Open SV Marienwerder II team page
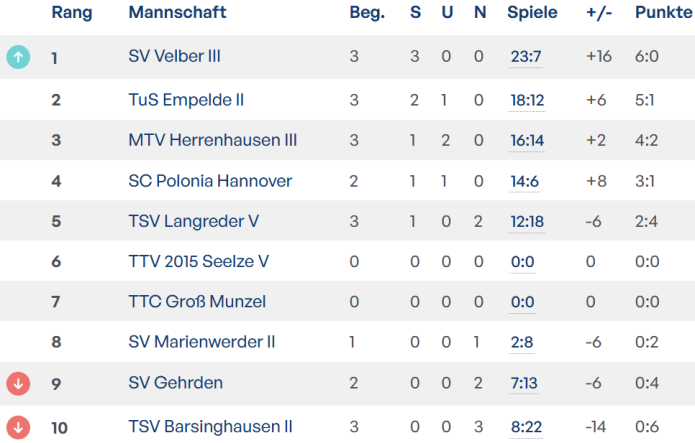This screenshot has width=695, height=443. (x=201, y=342)
